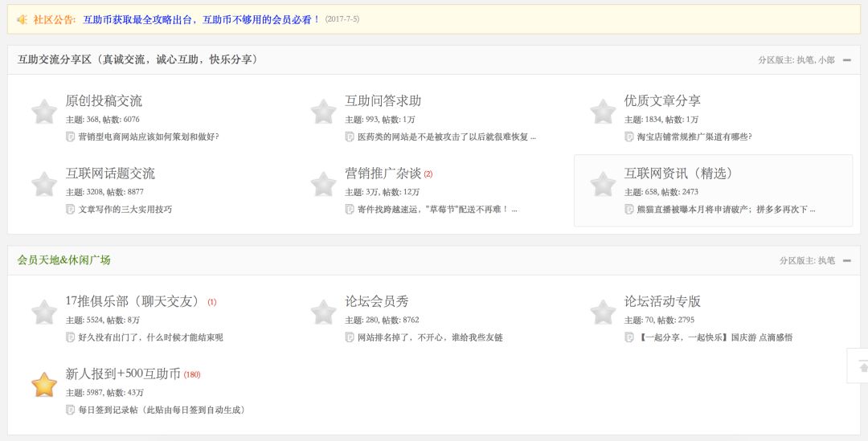868x441 pixels.
Task: Click the star icon for 论坛活动专版
Action: tap(603, 312)
